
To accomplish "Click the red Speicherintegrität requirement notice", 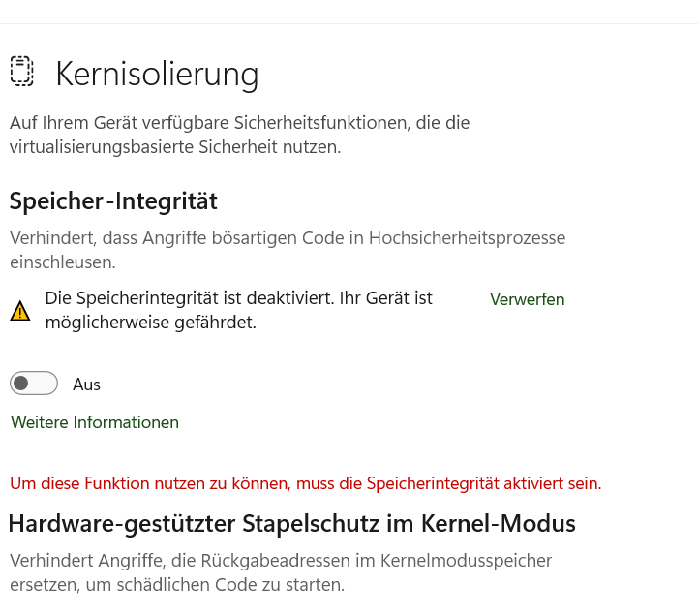I will click(306, 483).
